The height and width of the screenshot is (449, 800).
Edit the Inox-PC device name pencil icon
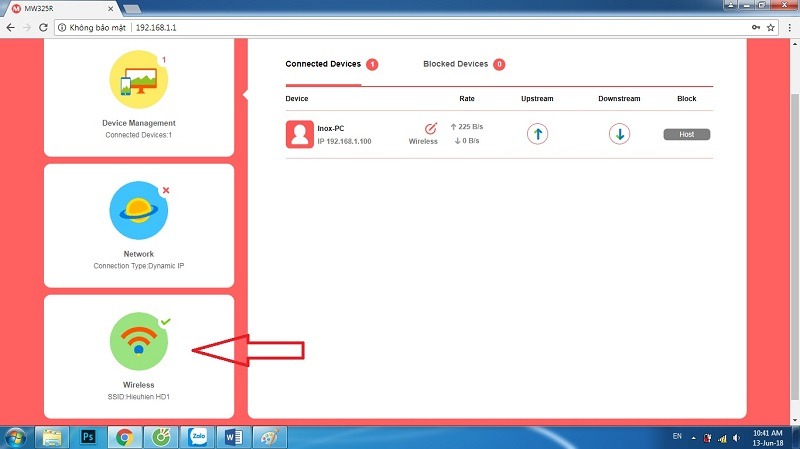click(431, 128)
